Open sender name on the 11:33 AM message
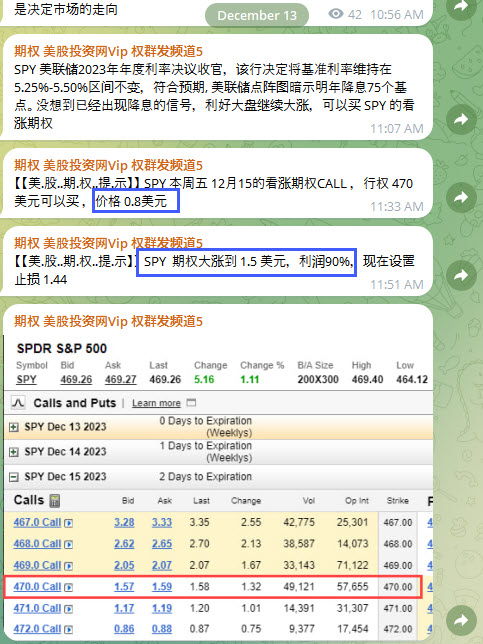This screenshot has width=483, height=644. [x=108, y=166]
